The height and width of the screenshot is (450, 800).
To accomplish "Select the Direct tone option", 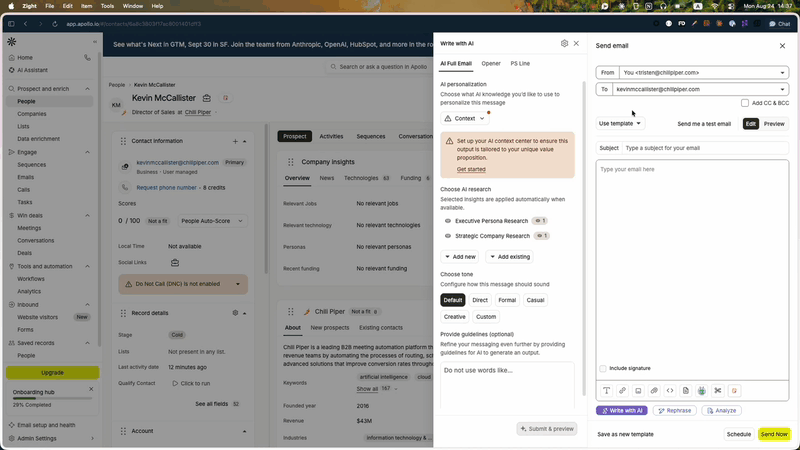I will click(480, 300).
